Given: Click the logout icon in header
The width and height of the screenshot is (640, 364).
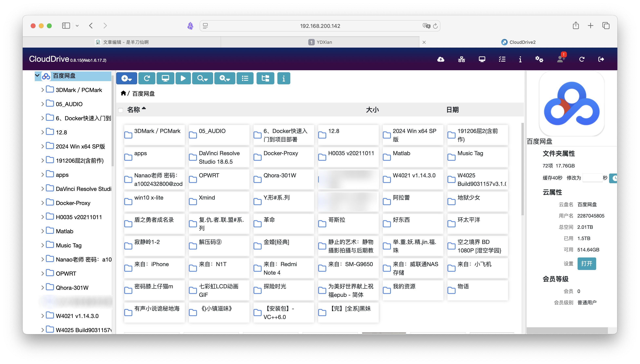Looking at the screenshot, I should [601, 59].
